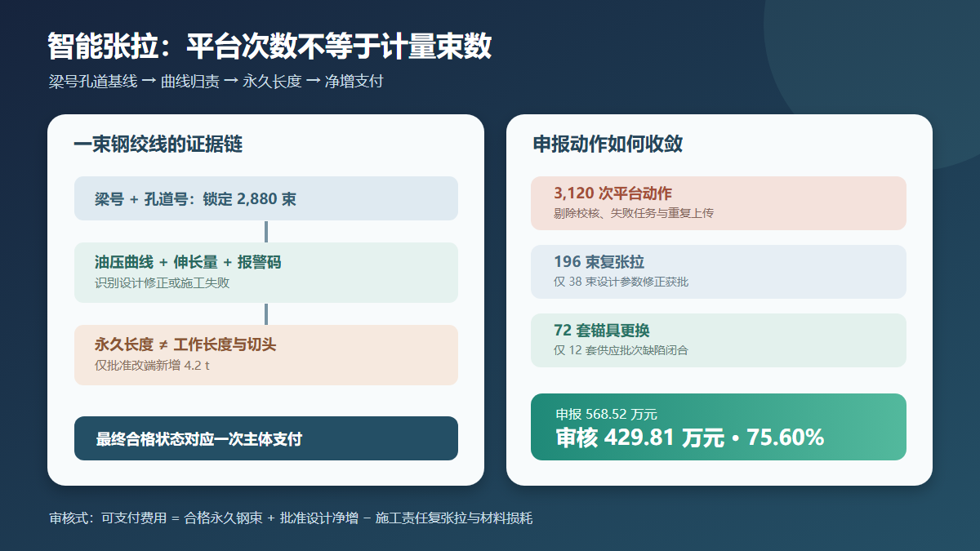The height and width of the screenshot is (551, 980).
Task: Select the 梁号 + 孔道号：锁定 2,880 束 box
Action: (x=266, y=198)
